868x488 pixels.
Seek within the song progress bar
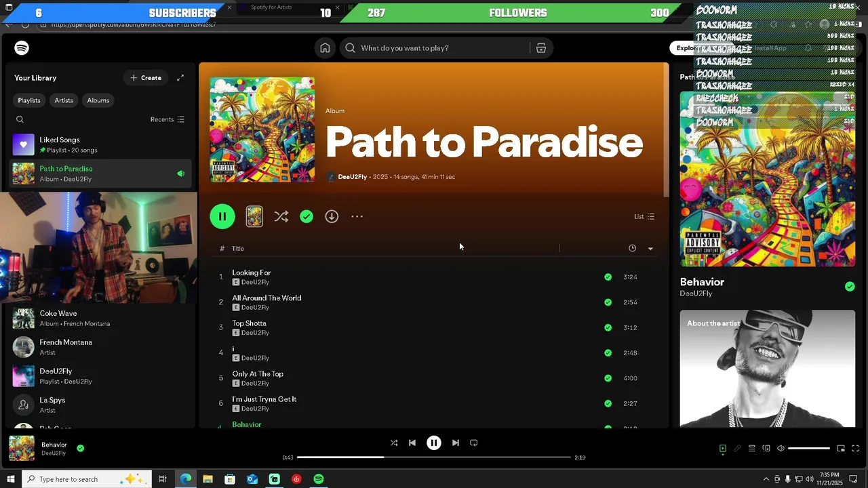434,457
